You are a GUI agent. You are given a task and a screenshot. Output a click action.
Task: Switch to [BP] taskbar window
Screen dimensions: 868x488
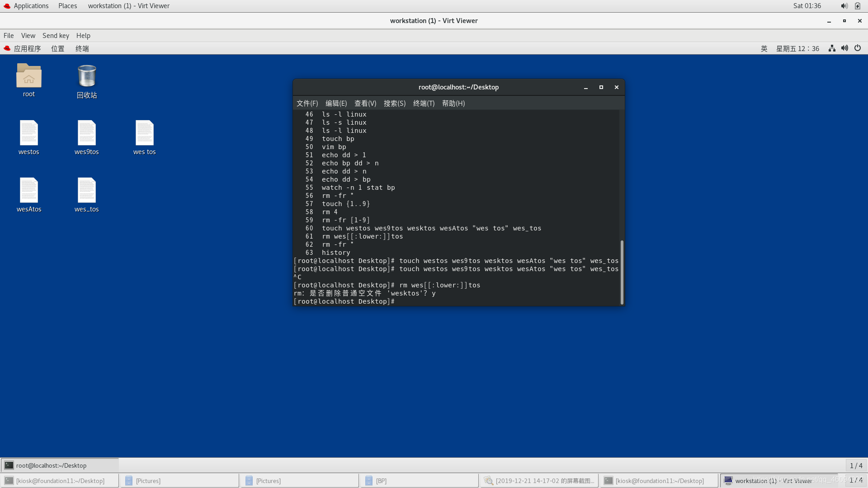click(419, 481)
